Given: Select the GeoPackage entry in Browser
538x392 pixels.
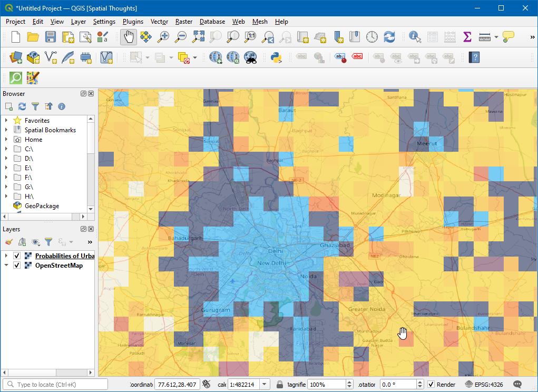Looking at the screenshot, I should (41, 206).
